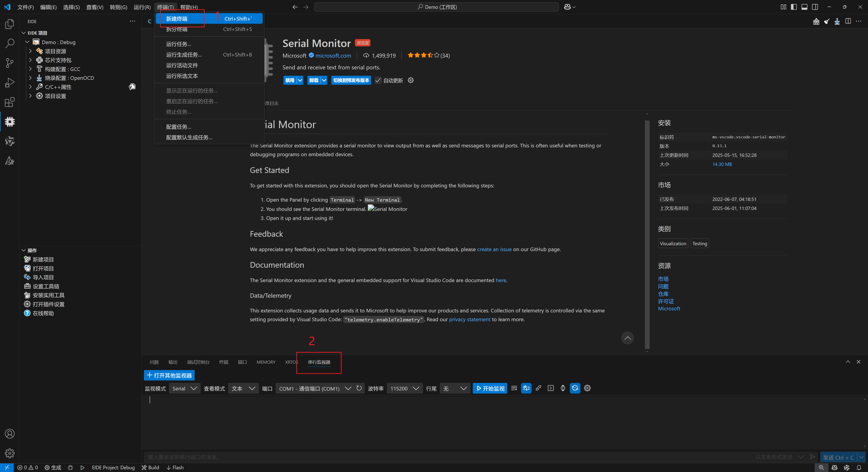The height and width of the screenshot is (472, 868).
Task: Toggle bottom panel visibility
Action: click(804, 7)
